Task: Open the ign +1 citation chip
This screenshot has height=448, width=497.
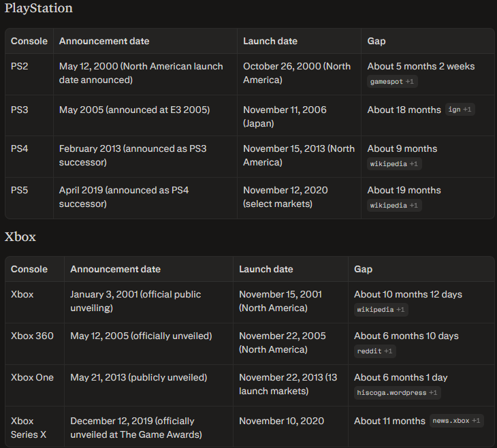Action: coord(460,110)
